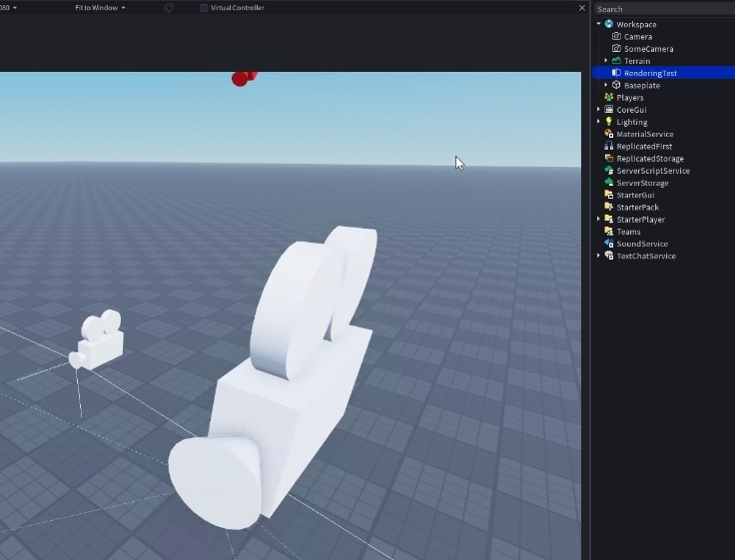
Task: Click the ServerStorage icon
Action: click(609, 183)
